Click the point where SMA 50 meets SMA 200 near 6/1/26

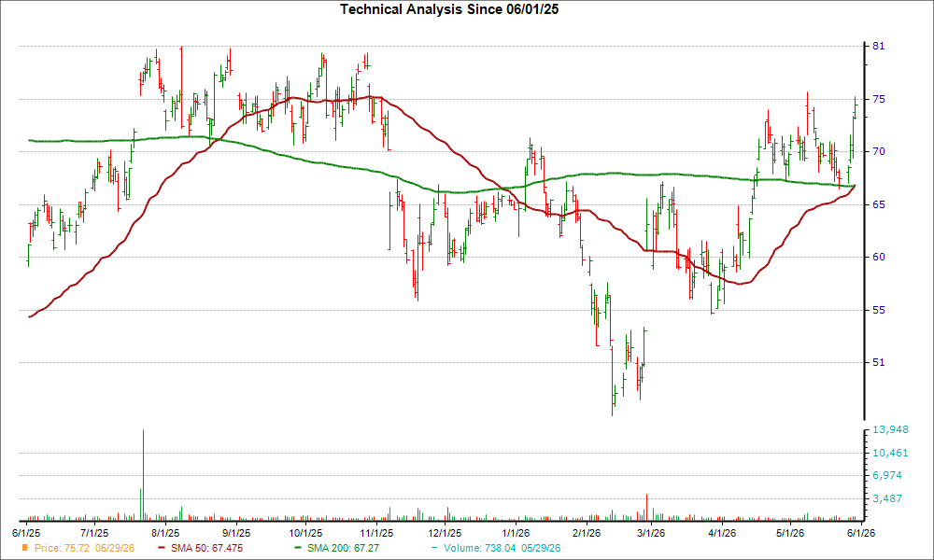click(855, 186)
